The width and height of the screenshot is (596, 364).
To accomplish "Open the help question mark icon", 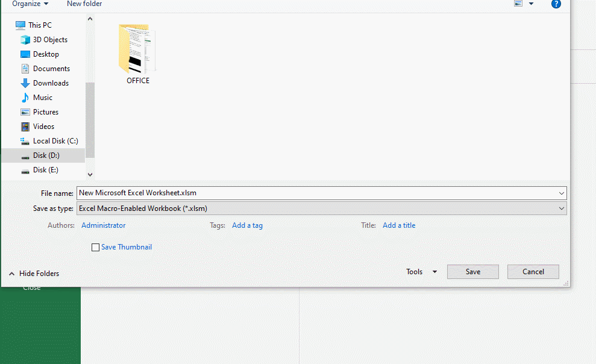I will [x=556, y=4].
